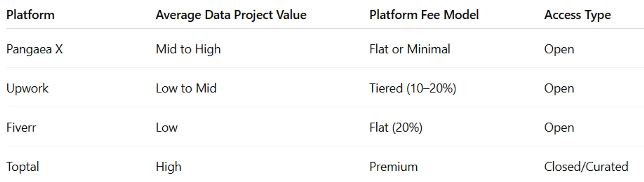Screen dimensions: 644x182
Task: Select the High value cell for Toptal
Action: click(168, 167)
